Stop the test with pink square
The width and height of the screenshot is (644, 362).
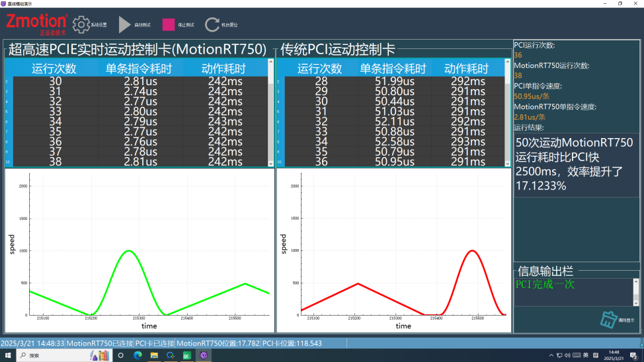(169, 24)
